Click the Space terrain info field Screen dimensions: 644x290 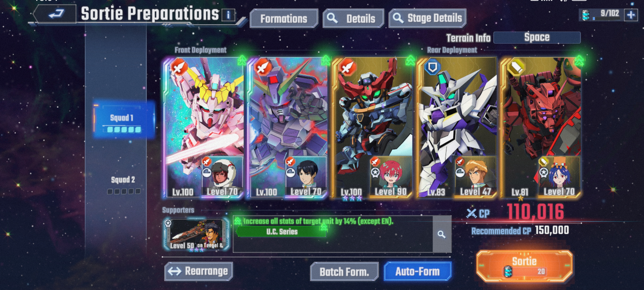(x=537, y=37)
